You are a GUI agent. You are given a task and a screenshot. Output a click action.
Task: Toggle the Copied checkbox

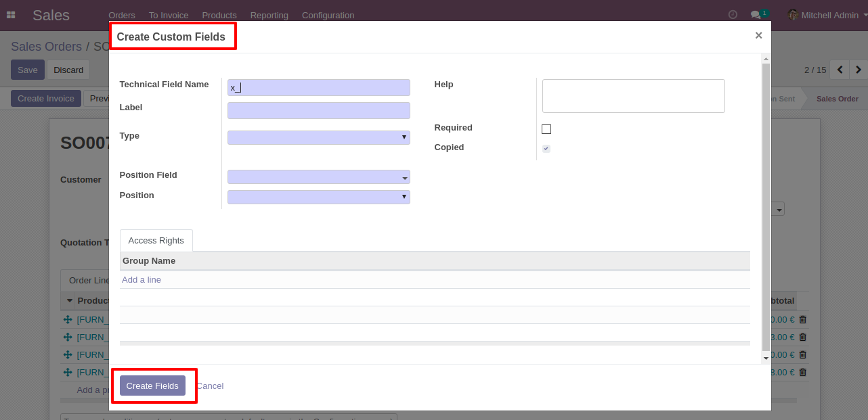point(546,149)
